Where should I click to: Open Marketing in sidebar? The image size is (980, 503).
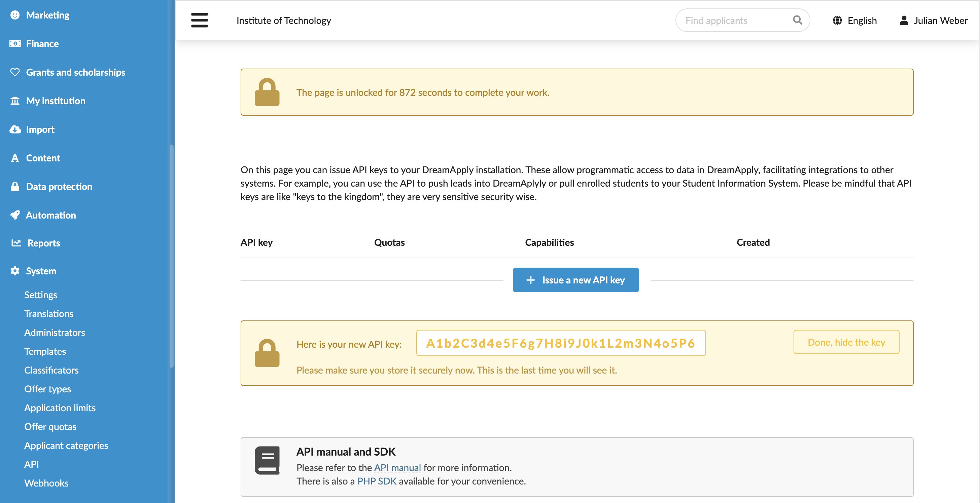point(47,15)
